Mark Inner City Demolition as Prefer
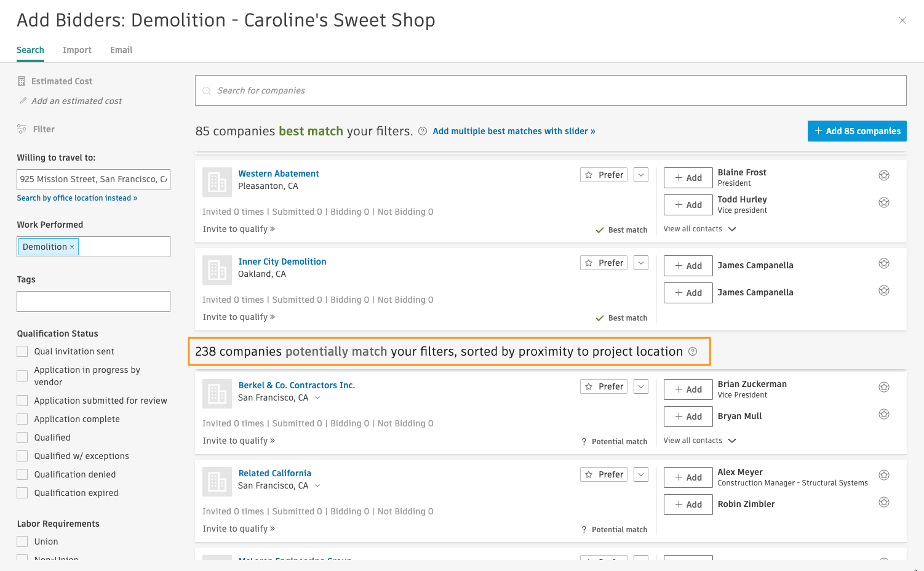The image size is (924, 571). (x=603, y=263)
